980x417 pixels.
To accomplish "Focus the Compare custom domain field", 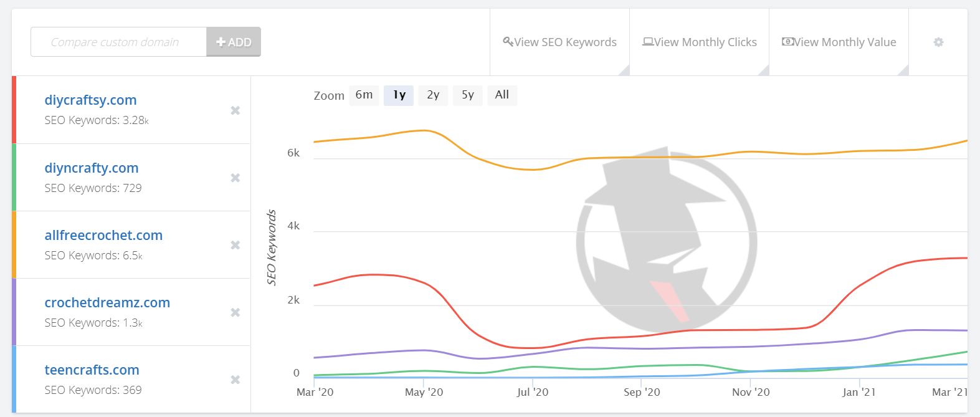I will pos(118,42).
